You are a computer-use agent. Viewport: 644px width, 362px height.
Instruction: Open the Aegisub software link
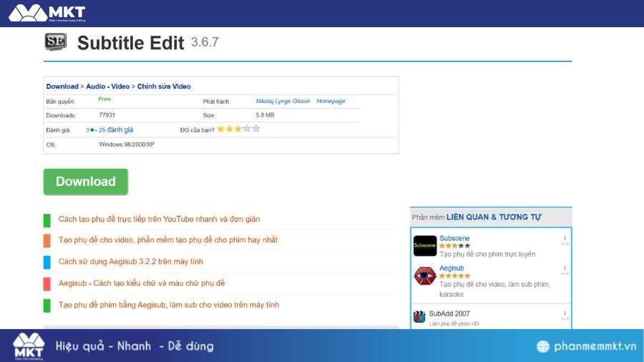point(452,268)
